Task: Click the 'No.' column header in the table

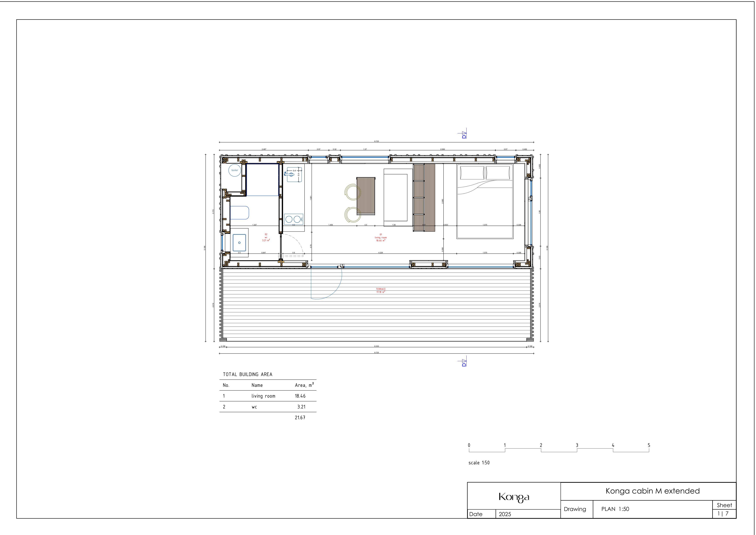Action: [226, 385]
